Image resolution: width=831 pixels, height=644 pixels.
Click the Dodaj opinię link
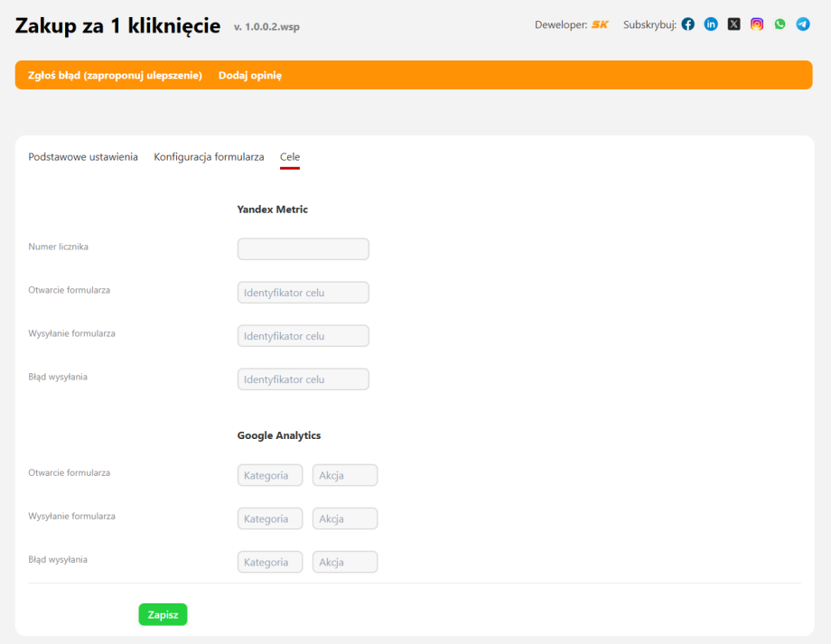tap(249, 75)
